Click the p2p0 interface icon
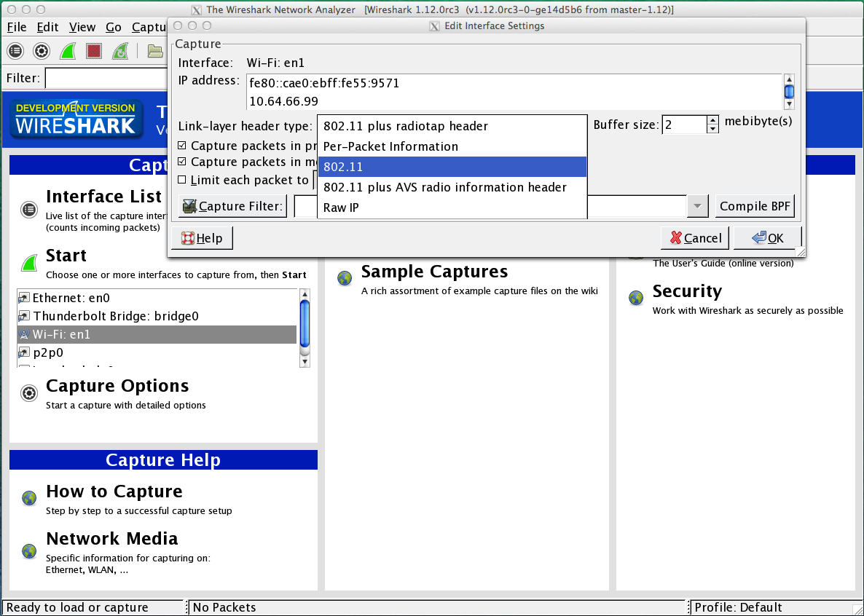Viewport: 864px width, 616px height. [24, 352]
